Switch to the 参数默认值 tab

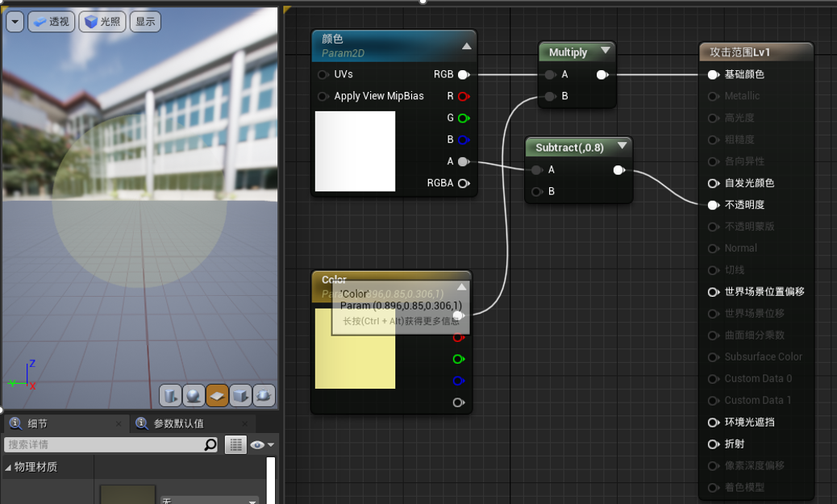(x=178, y=423)
